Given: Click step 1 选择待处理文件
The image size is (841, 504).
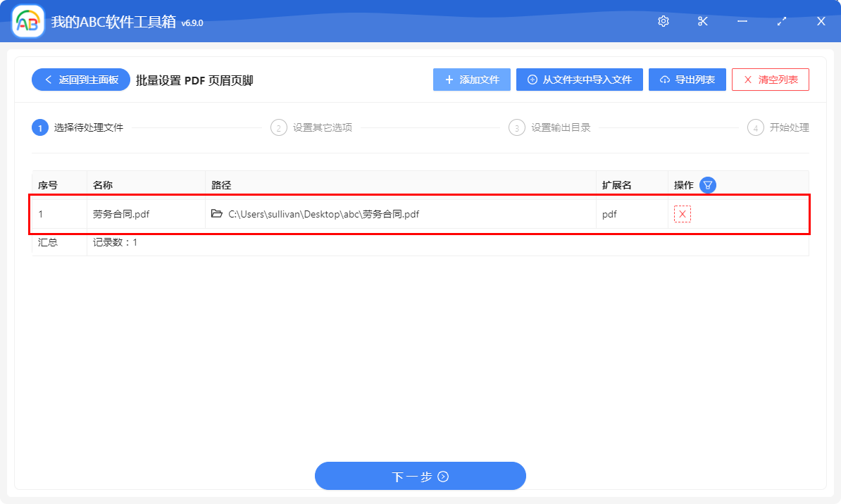Looking at the screenshot, I should point(80,127).
